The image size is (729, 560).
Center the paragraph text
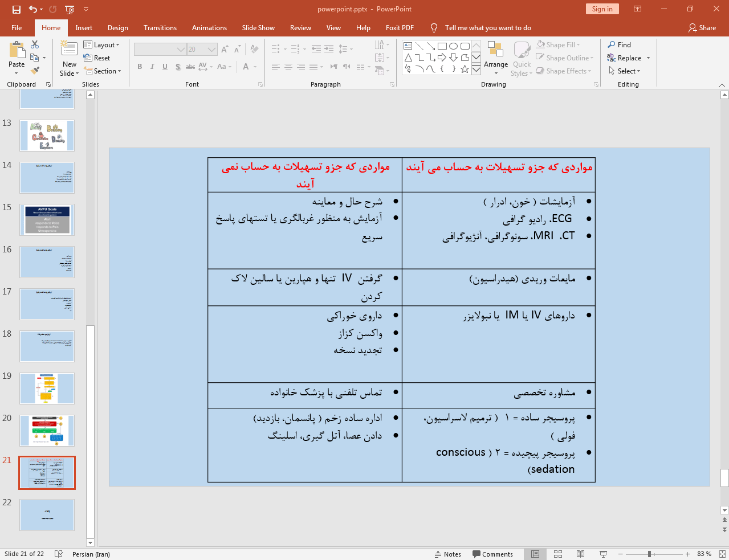click(288, 67)
